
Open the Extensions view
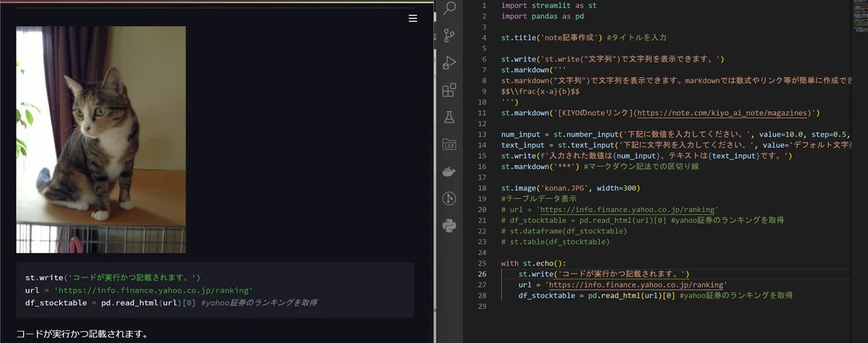[449, 90]
